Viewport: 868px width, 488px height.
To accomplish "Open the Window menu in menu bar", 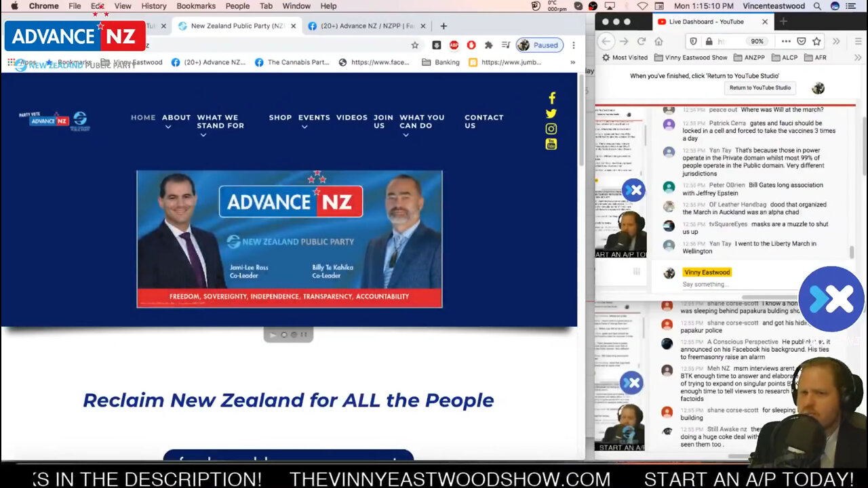I will 296,6.
